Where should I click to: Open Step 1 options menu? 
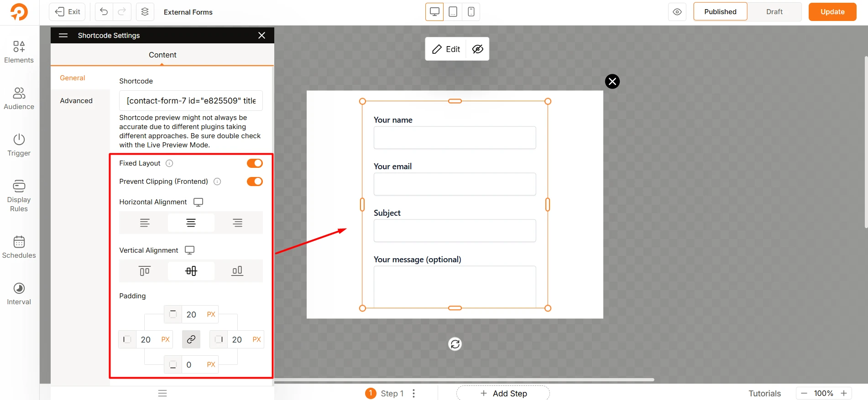coord(413,393)
